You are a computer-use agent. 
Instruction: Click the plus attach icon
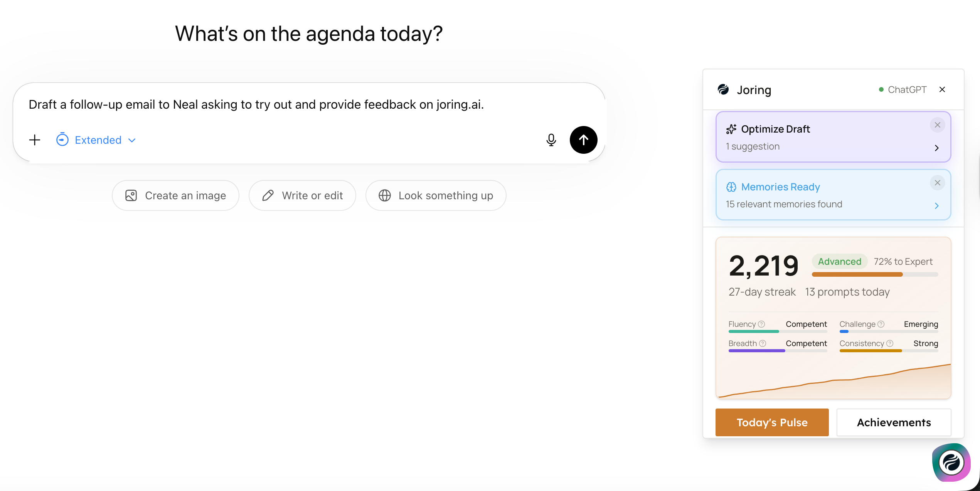pos(35,140)
